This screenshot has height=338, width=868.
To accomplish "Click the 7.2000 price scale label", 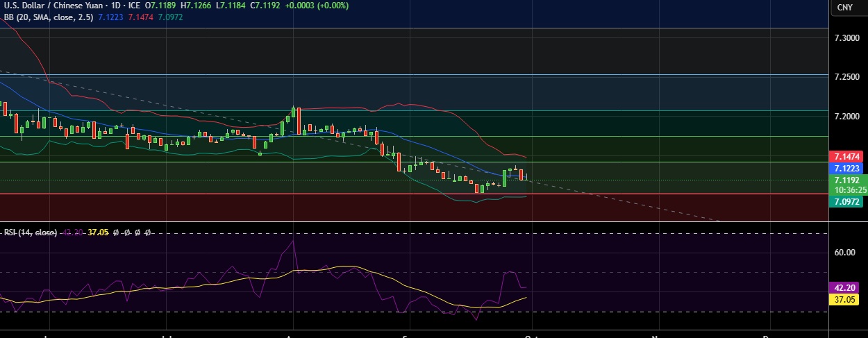I will point(848,117).
